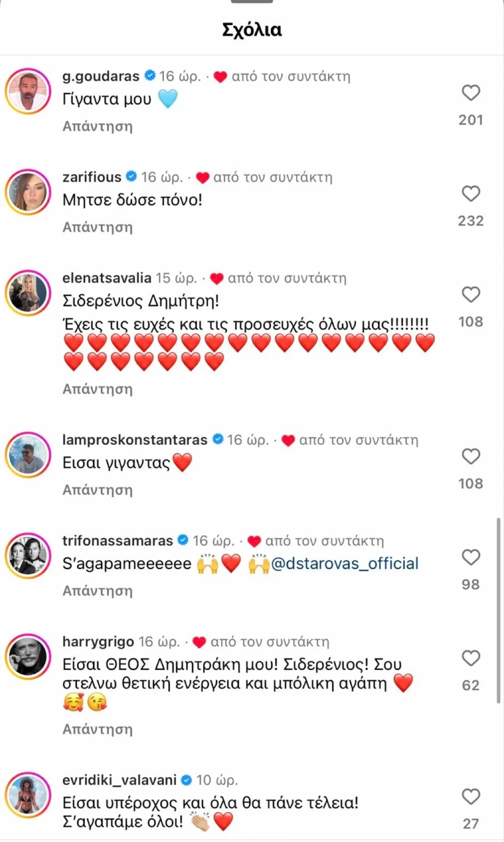Like elenatsavalia's comment with the heart
The image size is (504, 842).
pos(471,295)
